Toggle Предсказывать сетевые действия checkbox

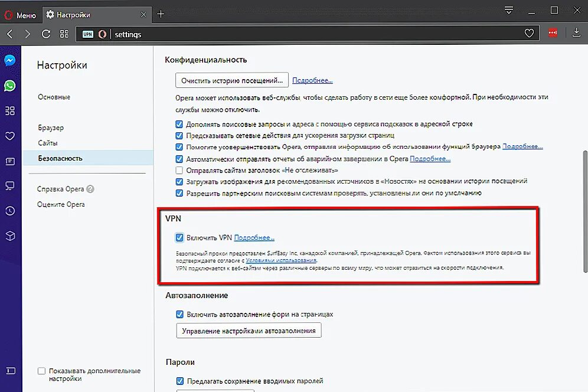[179, 135]
